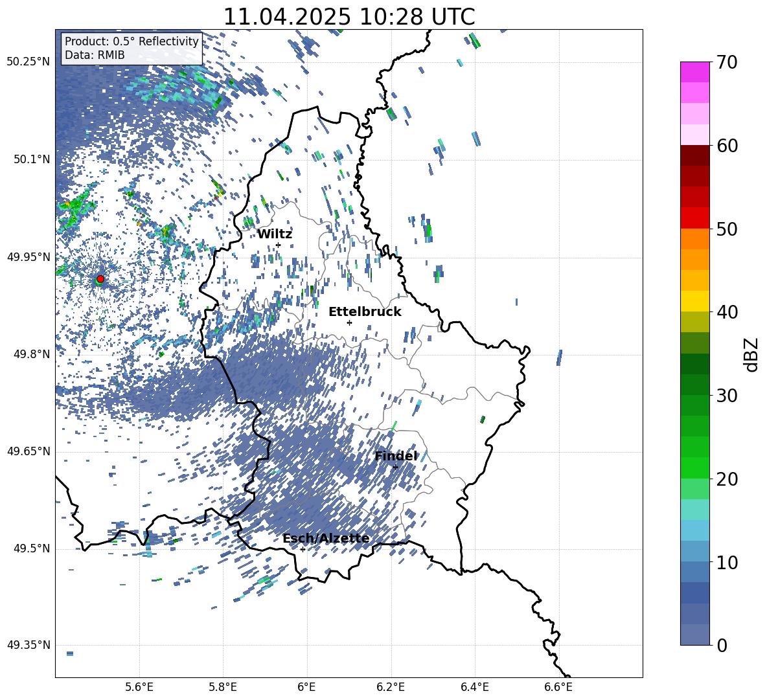767x700 pixels.
Task: Click the 6.2°E longitude label
Action: coord(391,687)
